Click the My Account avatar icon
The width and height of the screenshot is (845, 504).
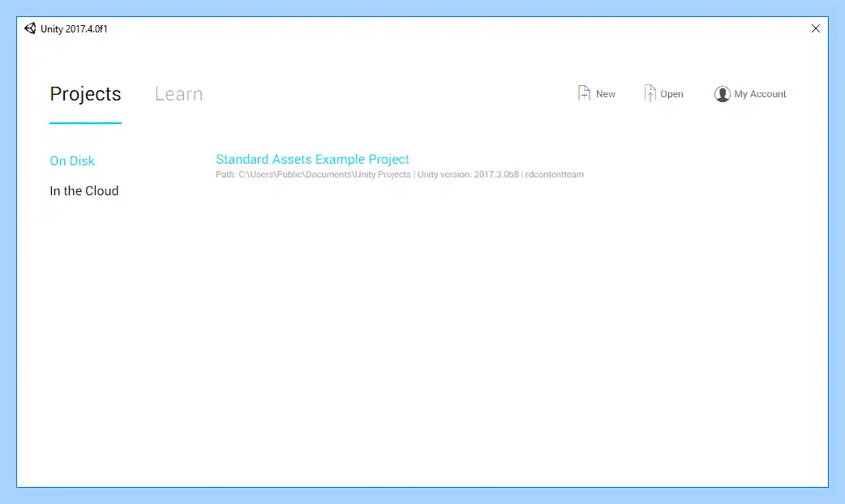pyautogui.click(x=722, y=94)
